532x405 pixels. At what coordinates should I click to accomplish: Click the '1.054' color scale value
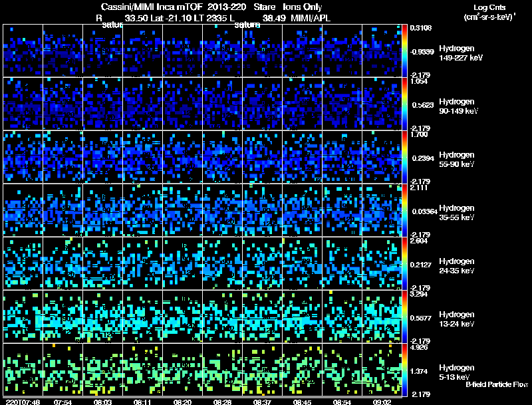coord(419,81)
